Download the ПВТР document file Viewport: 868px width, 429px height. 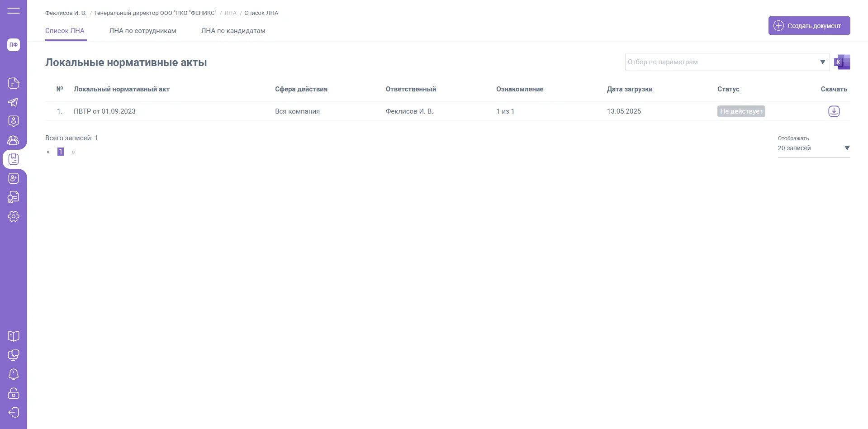[x=834, y=111]
